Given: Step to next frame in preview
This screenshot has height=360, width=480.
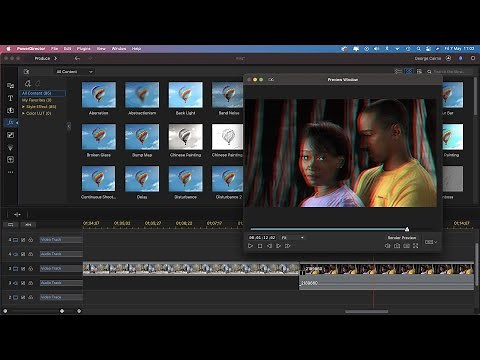Looking at the screenshot, I should tap(278, 246).
